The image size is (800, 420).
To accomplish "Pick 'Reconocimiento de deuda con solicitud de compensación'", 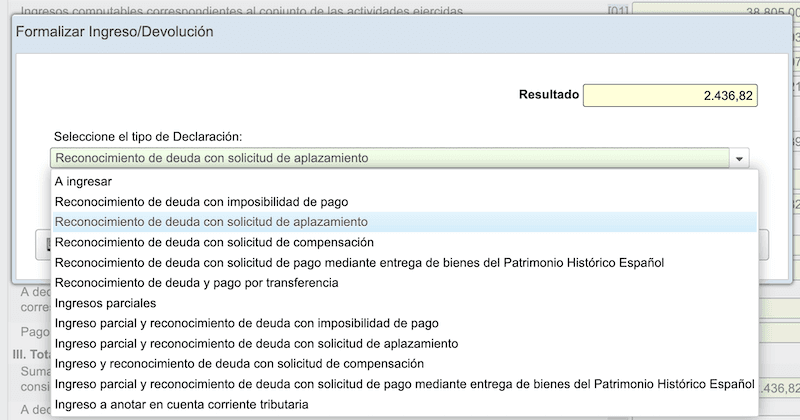I will 405,242.
